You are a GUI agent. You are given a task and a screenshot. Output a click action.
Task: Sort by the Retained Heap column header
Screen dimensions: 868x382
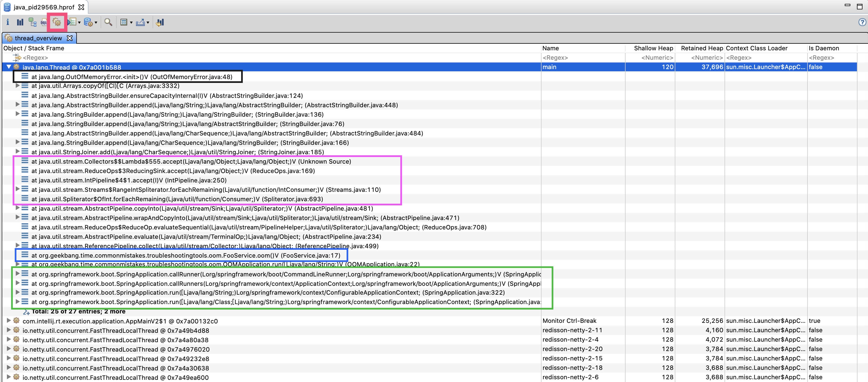702,48
